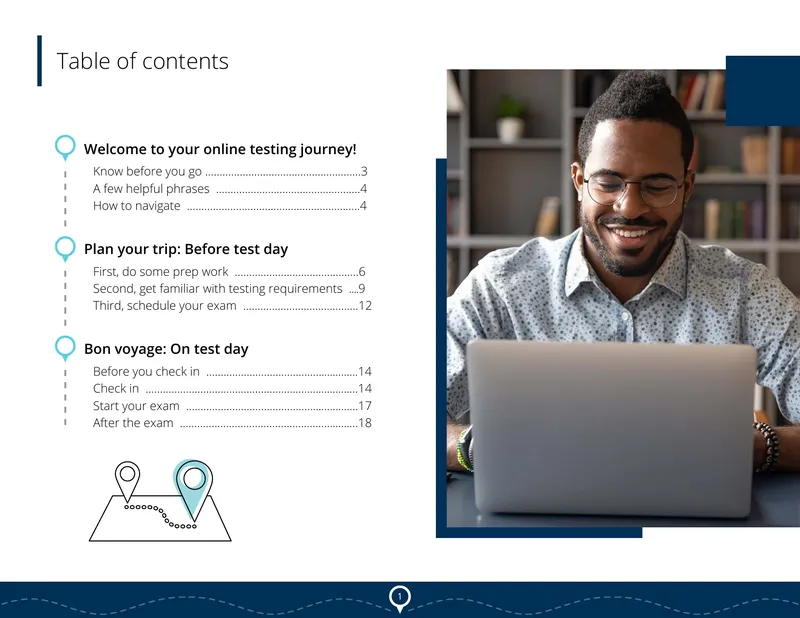
Task: Click the map illustration with two location pins
Action: pyautogui.click(x=160, y=501)
